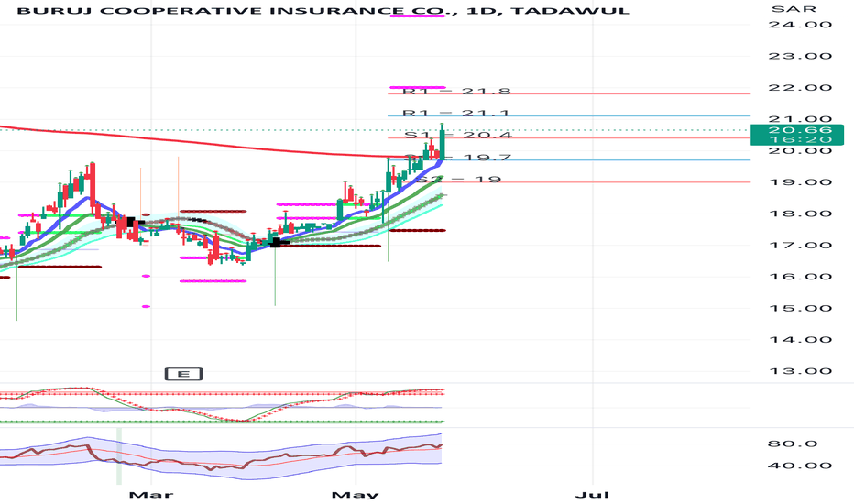Click the 13.00 price axis label
The height and width of the screenshot is (504, 854).
point(800,371)
